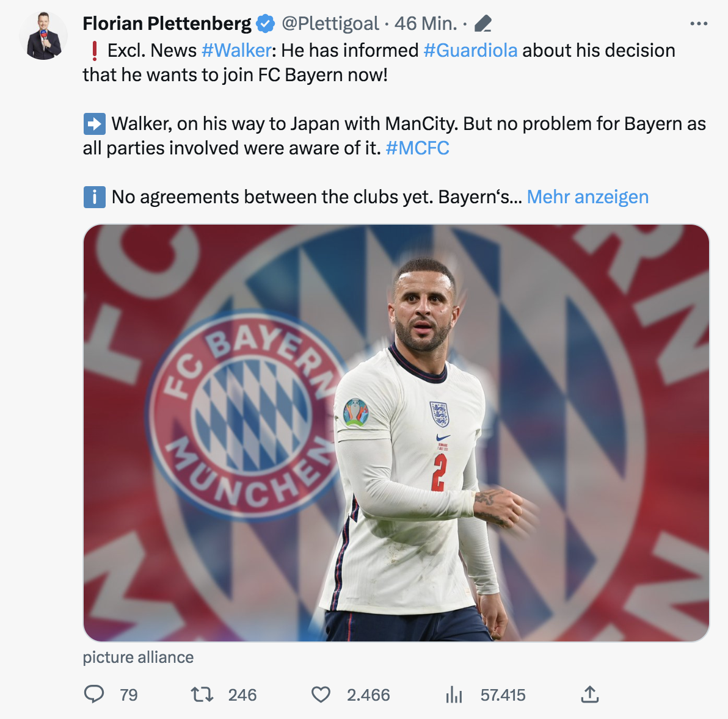Screen dimensions: 728x719
Task: Click the Florian Plettenberg display name
Action: click(167, 24)
